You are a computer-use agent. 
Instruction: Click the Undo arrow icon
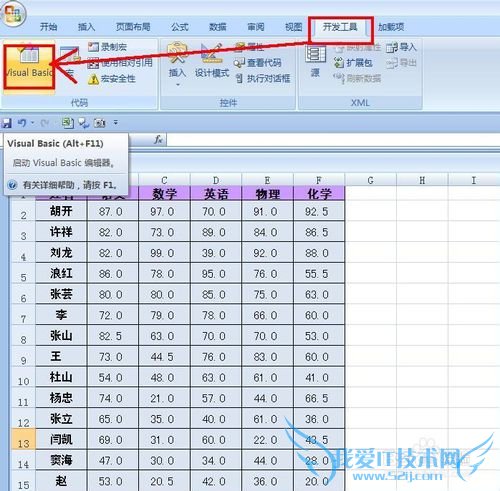[22, 123]
